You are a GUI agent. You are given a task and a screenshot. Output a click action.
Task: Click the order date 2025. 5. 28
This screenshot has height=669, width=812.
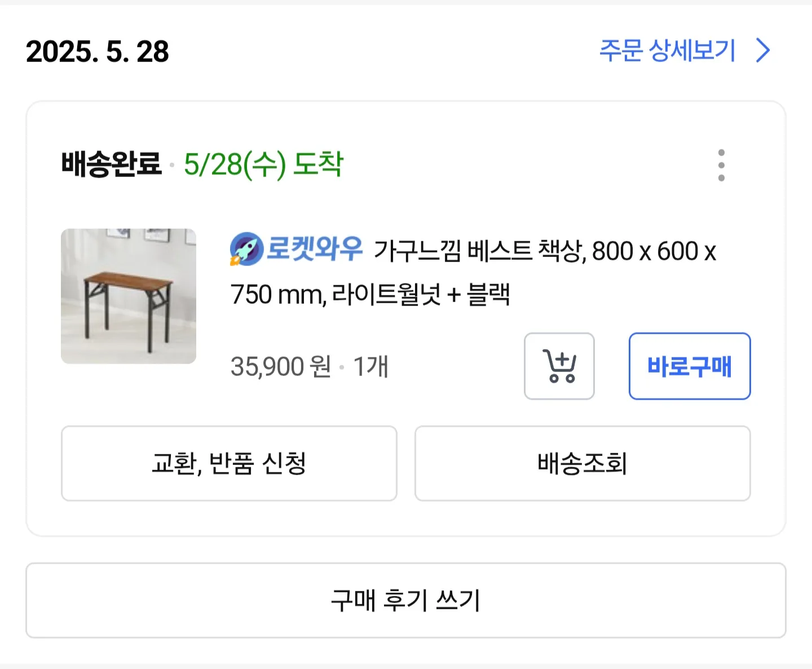coord(98,52)
